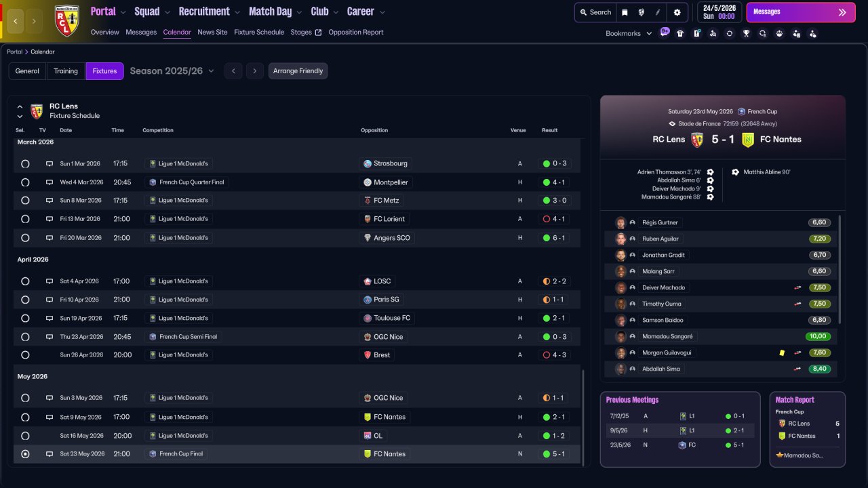The width and height of the screenshot is (868, 488).
Task: Click the pencil edit icon in top toolbar
Action: pyautogui.click(x=658, y=12)
